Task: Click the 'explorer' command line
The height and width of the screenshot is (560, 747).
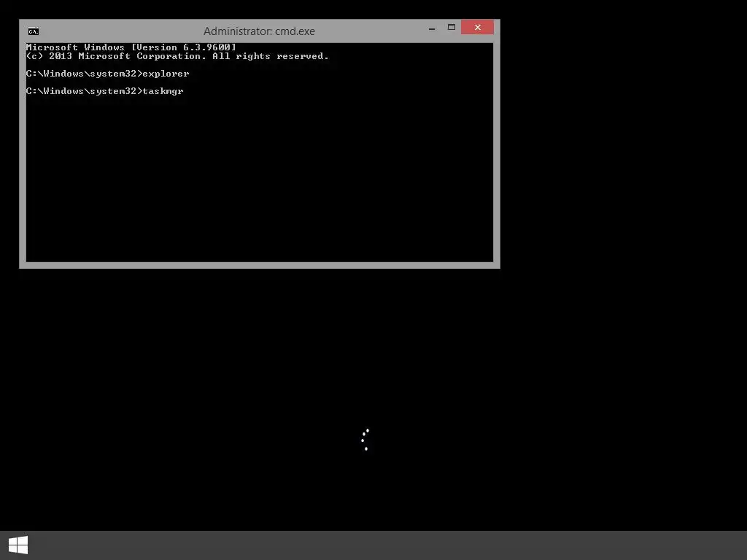Action: 108,74
